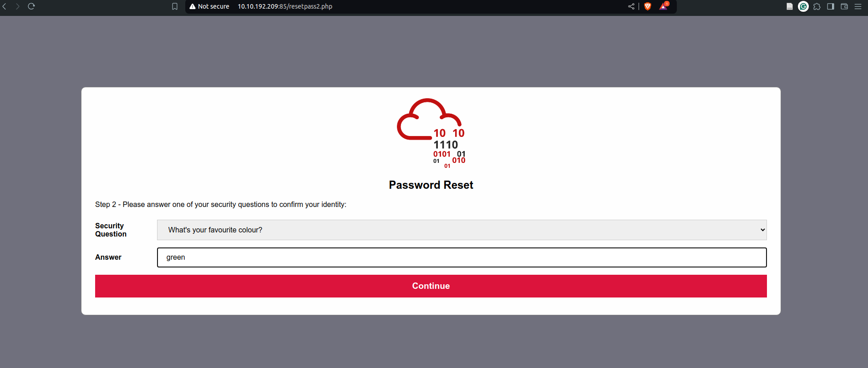Click the document icon in browser toolbar
This screenshot has height=368, width=868.
790,6
